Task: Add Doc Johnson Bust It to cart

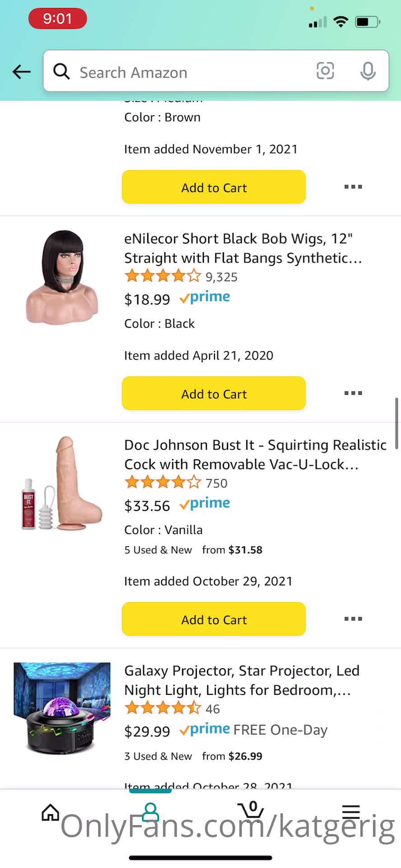Action: 214,619
